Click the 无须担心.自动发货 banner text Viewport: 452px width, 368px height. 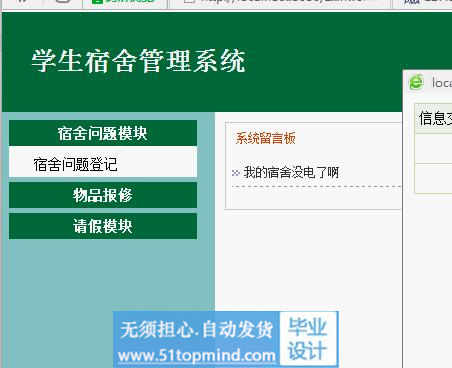pyautogui.click(x=197, y=330)
